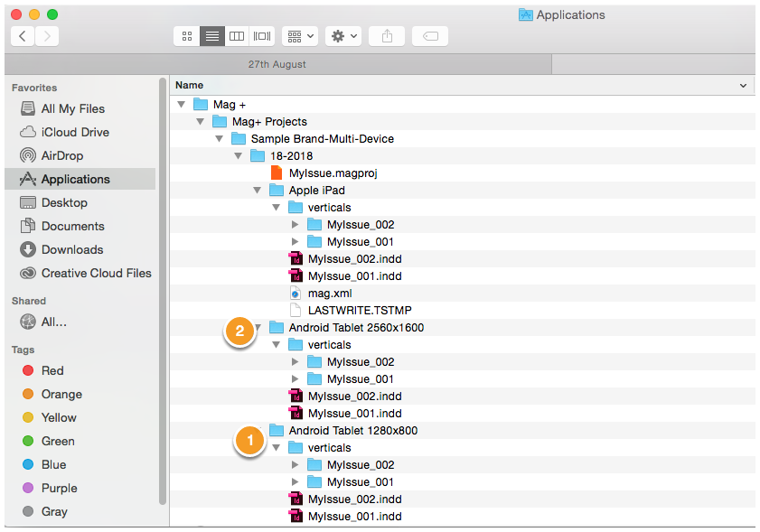Open the action gear menu
This screenshot has width=760, height=532.
click(343, 36)
